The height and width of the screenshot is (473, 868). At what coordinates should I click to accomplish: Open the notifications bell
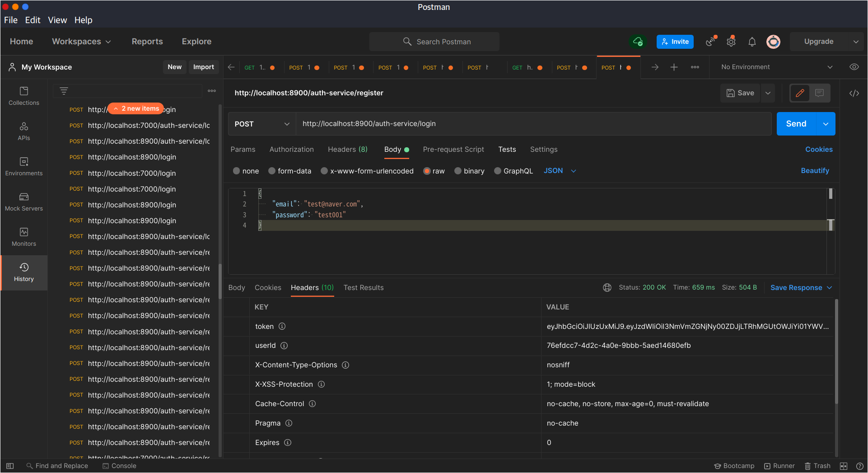752,42
